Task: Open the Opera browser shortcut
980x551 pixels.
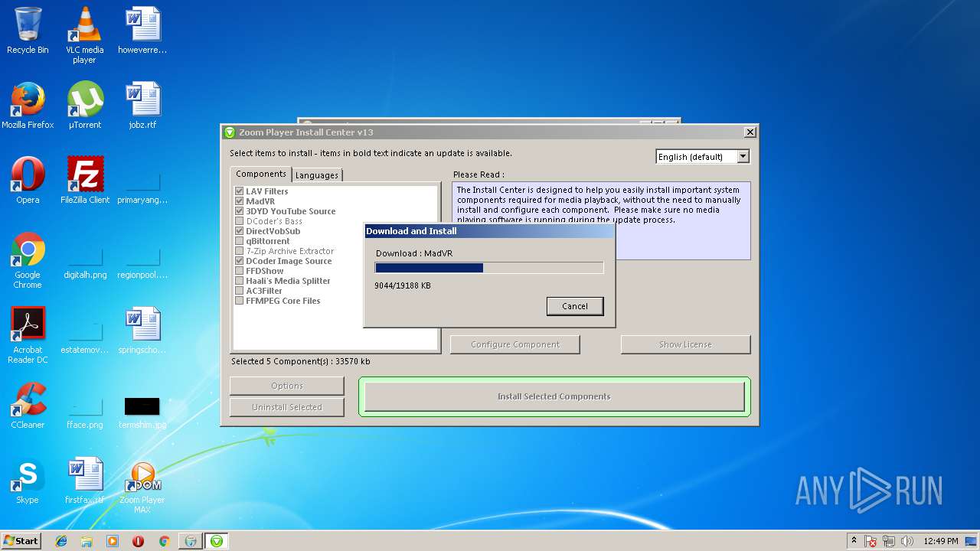Action: 28,181
